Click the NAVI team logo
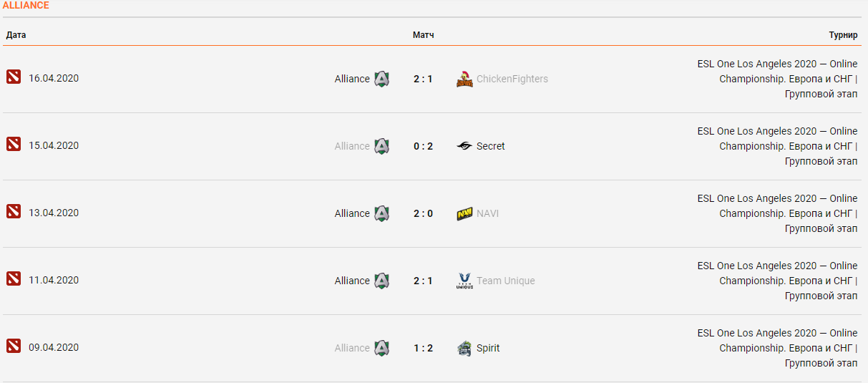The image size is (868, 383). (x=464, y=213)
